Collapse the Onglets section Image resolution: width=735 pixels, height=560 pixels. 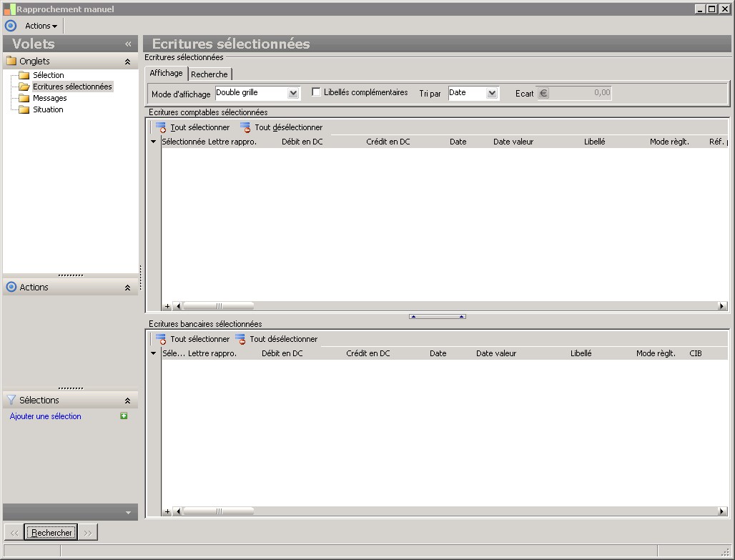point(127,62)
